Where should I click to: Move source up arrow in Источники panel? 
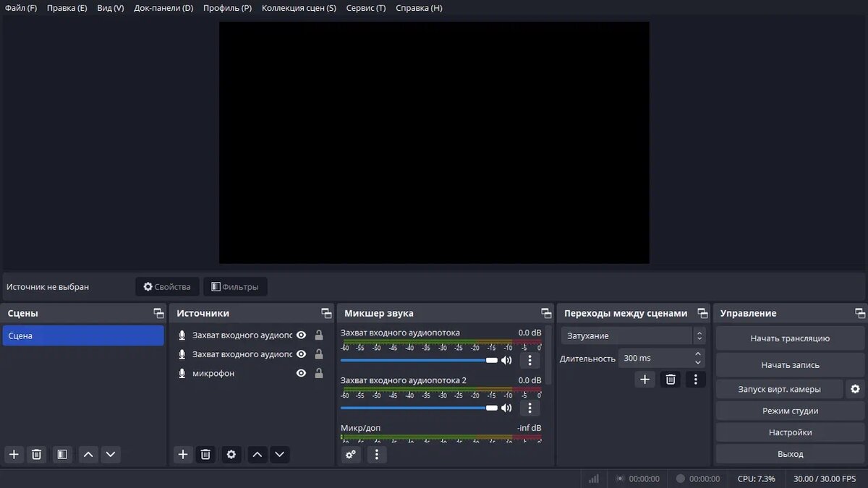258,454
